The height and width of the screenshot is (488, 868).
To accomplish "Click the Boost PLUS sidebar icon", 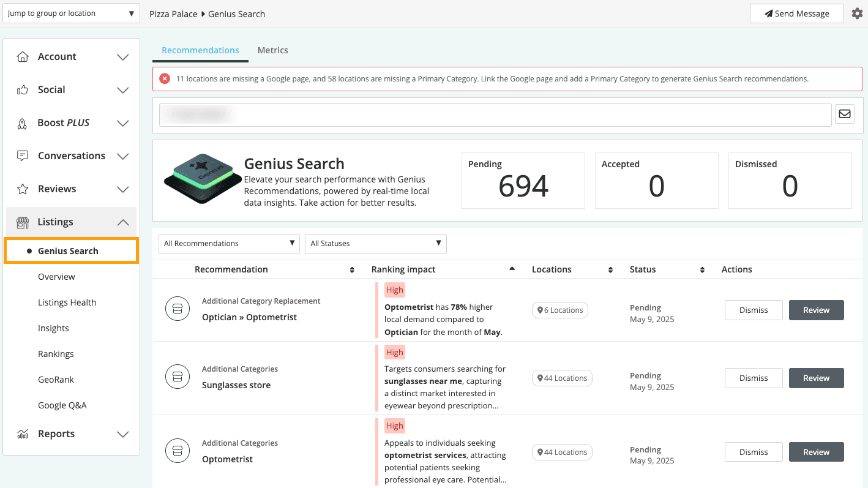I will click(23, 122).
